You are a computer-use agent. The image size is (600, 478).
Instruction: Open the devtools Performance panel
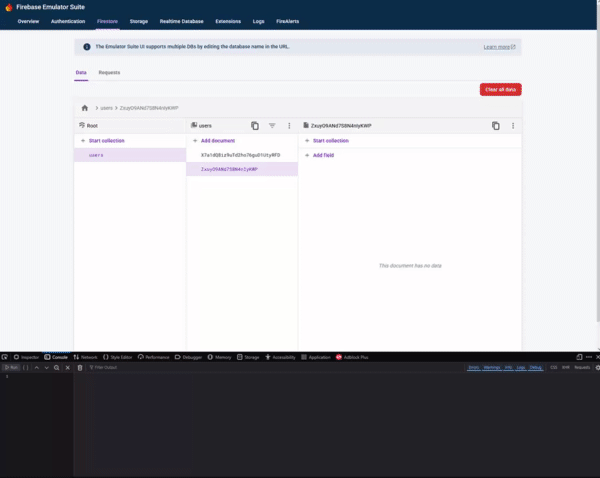point(153,357)
